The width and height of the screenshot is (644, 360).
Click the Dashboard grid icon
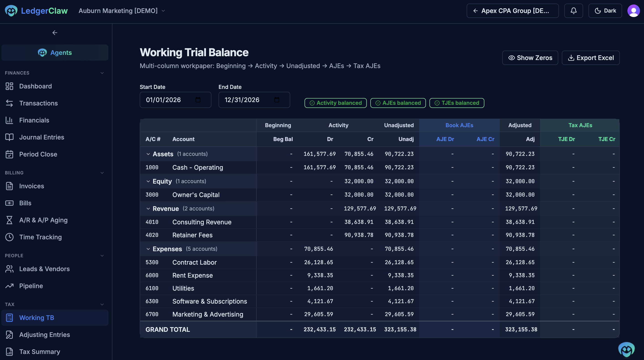click(x=9, y=86)
